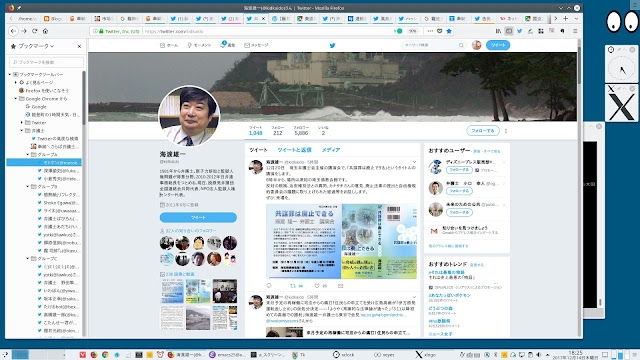Click the Gmail find-contacts icon

pos(434,231)
